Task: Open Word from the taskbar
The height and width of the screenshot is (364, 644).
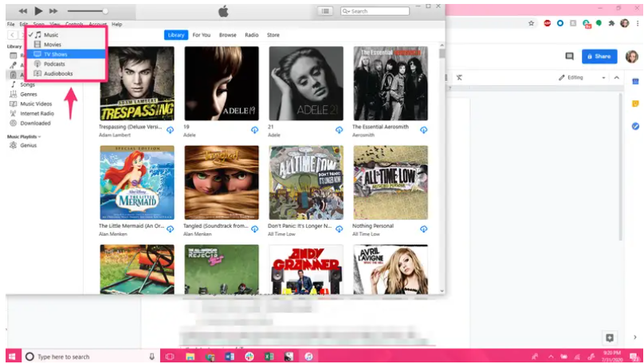Action: point(230,356)
